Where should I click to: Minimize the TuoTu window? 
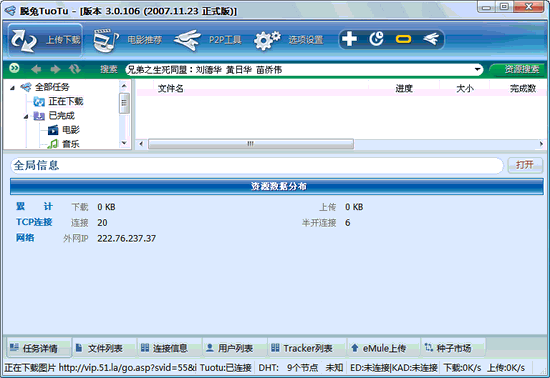pos(487,7)
